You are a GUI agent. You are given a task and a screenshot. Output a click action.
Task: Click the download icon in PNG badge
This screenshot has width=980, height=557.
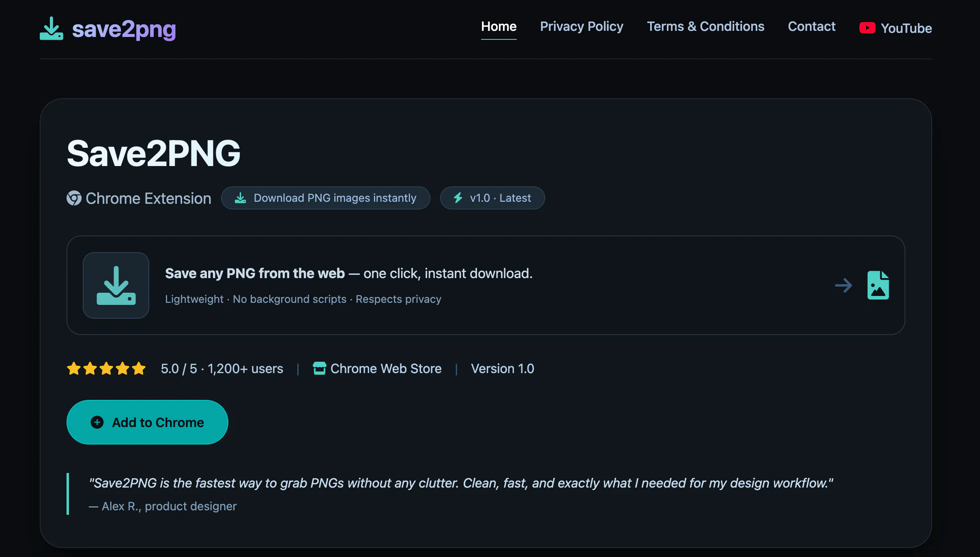coord(241,198)
